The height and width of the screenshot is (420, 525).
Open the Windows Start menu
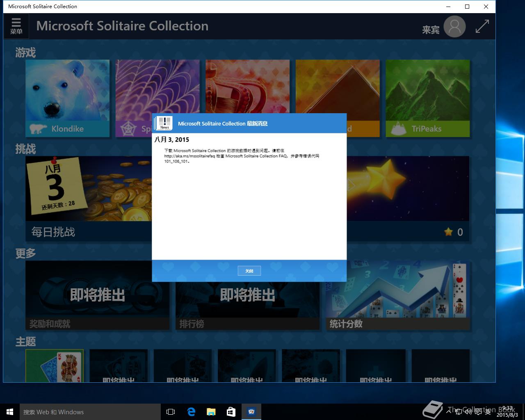[x=10, y=412]
